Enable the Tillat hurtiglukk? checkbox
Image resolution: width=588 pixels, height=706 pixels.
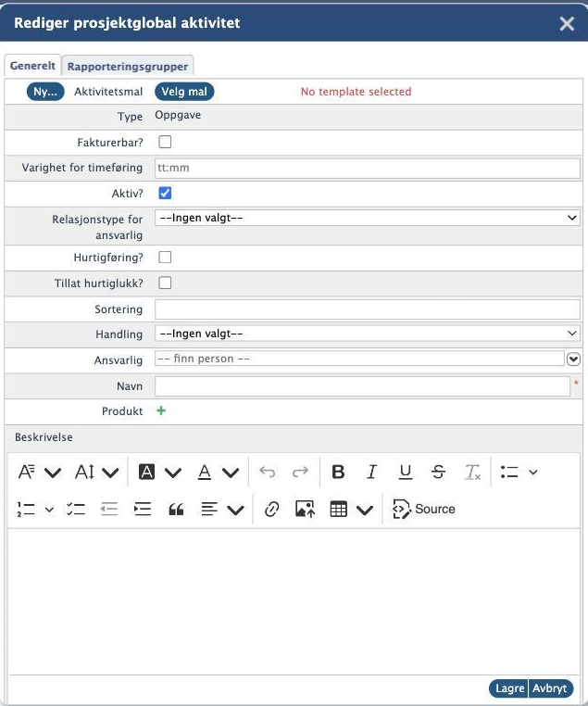pyautogui.click(x=165, y=283)
